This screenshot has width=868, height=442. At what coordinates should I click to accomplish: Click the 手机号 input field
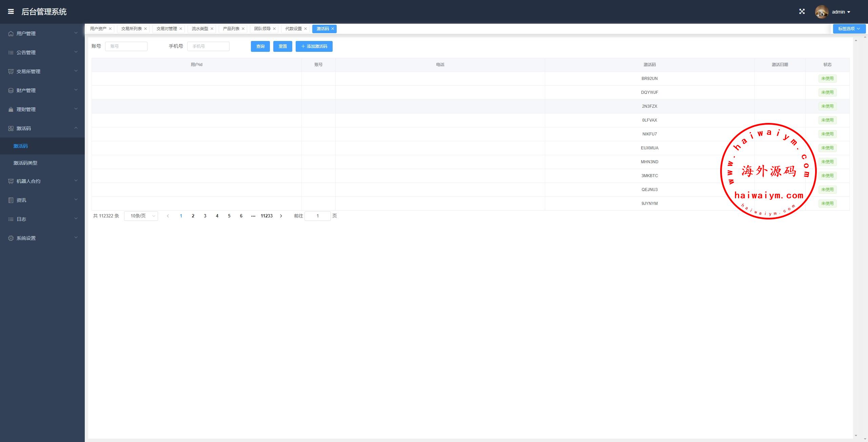pos(208,46)
